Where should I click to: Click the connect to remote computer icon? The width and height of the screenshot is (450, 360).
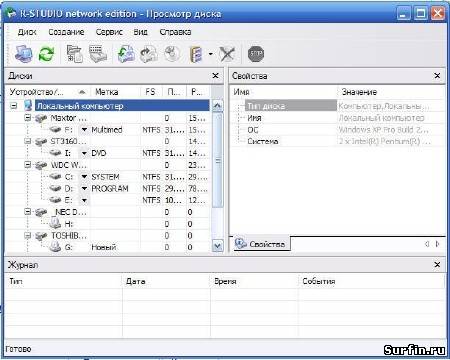point(24,53)
